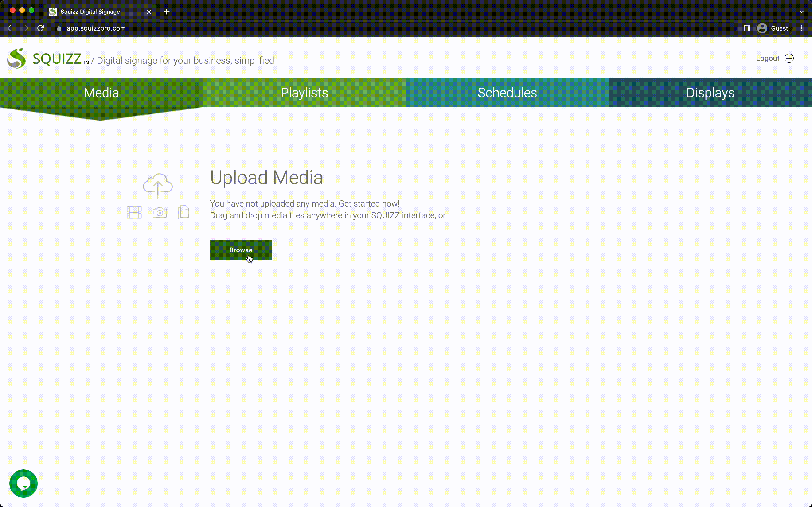The width and height of the screenshot is (812, 507).
Task: Reload the current page
Action: pyautogui.click(x=41, y=28)
